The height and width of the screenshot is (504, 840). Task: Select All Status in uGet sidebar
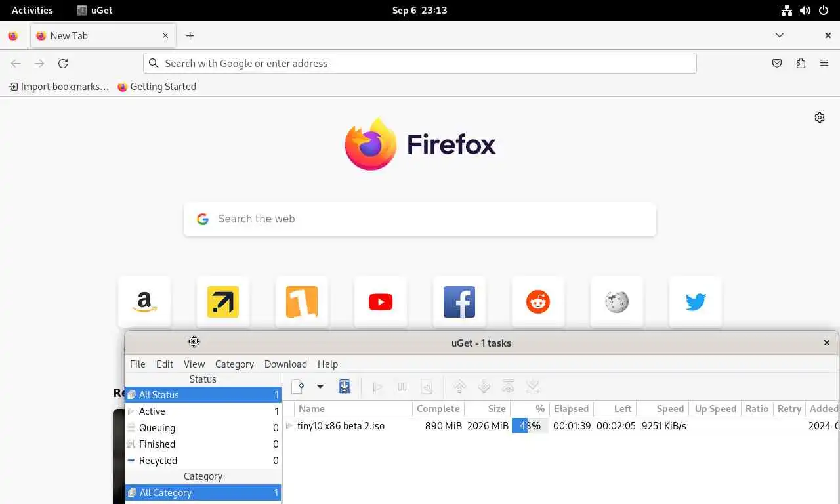click(203, 395)
